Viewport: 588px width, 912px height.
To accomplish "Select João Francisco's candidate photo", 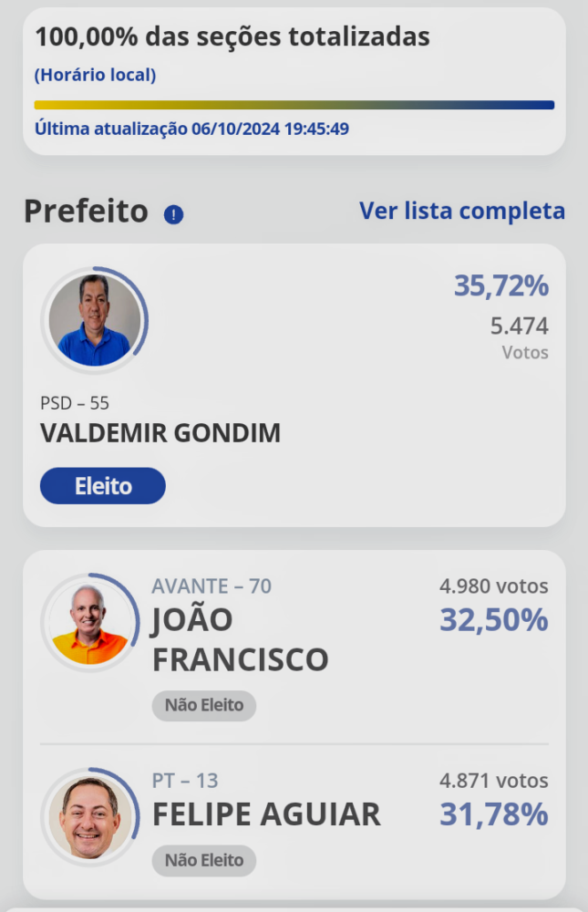I will pos(89,623).
